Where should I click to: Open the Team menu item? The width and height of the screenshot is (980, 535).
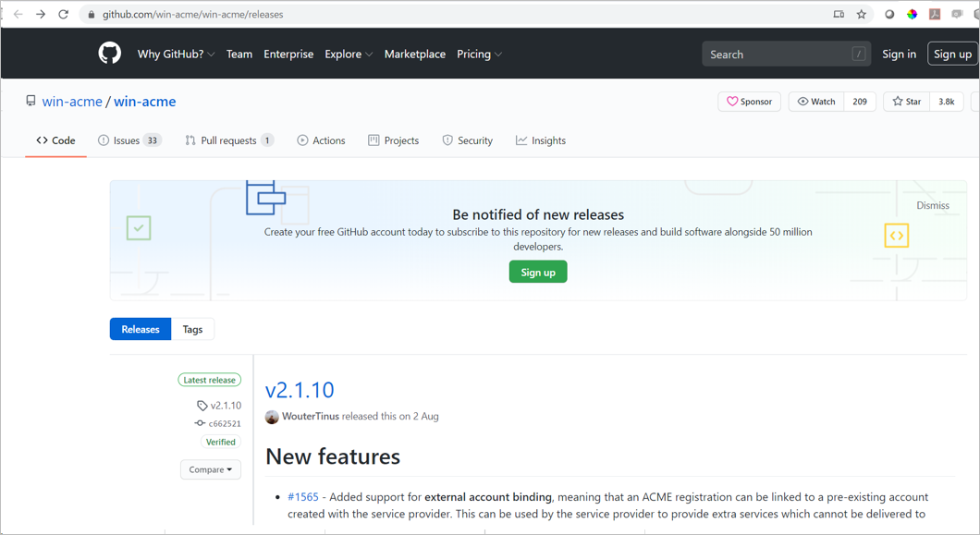click(239, 55)
